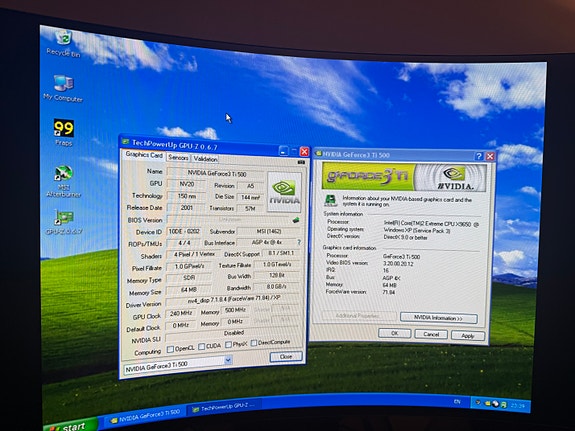Select the MSI Afterburner desktop shortcut
The image size is (575, 431).
pyautogui.click(x=63, y=181)
